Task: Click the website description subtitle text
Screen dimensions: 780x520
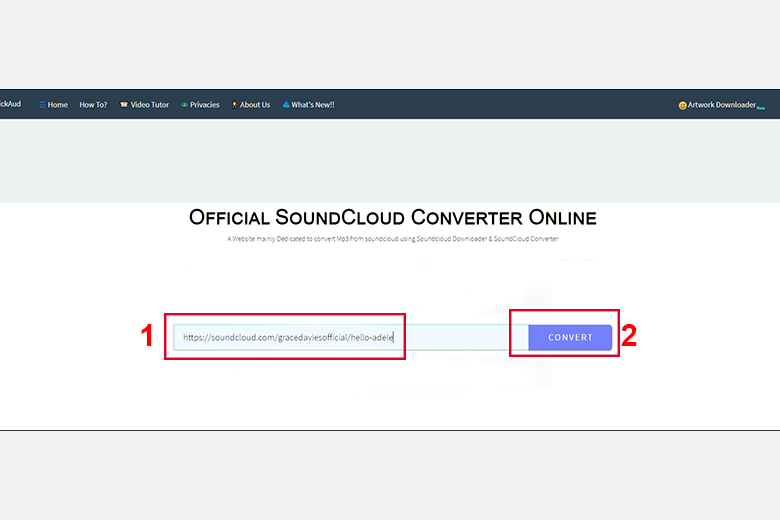Action: point(392,239)
